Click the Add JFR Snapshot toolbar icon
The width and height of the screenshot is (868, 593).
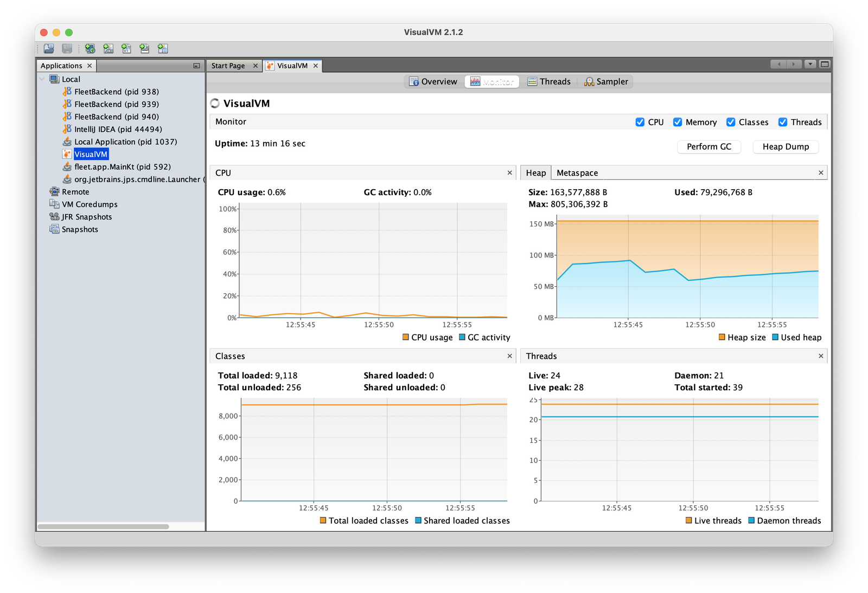(x=144, y=49)
